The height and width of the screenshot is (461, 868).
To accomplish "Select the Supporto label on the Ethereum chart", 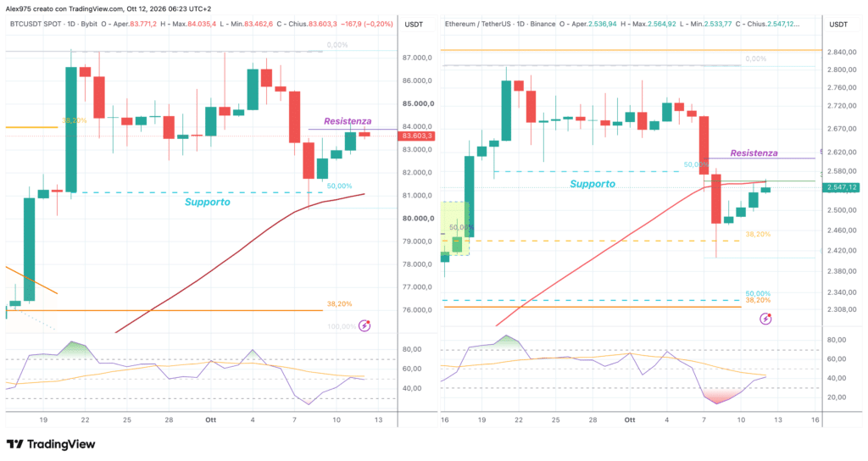I will click(593, 184).
